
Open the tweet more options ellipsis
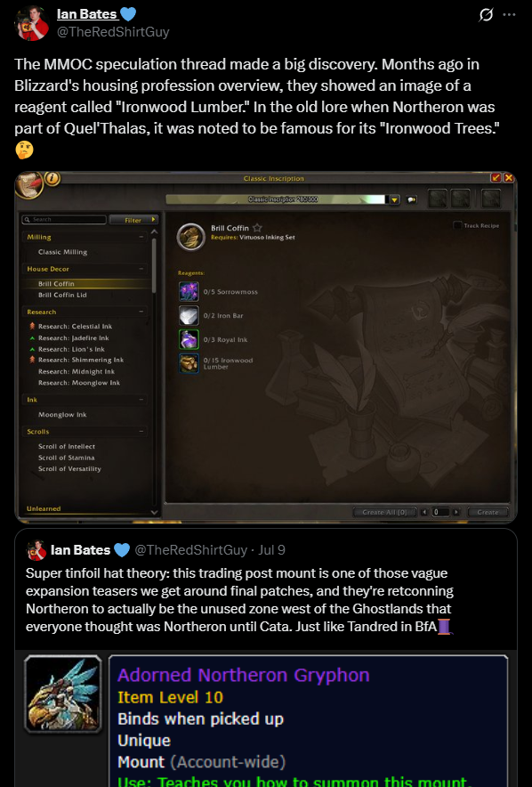point(509,14)
